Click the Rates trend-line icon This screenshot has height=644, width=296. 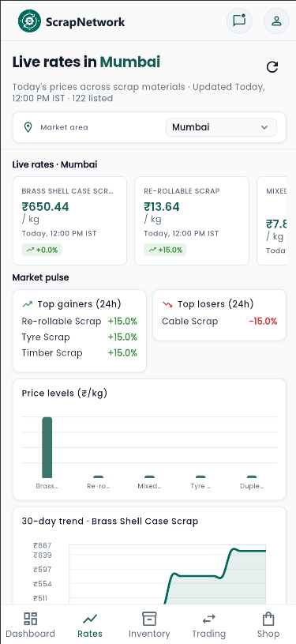pos(89,619)
